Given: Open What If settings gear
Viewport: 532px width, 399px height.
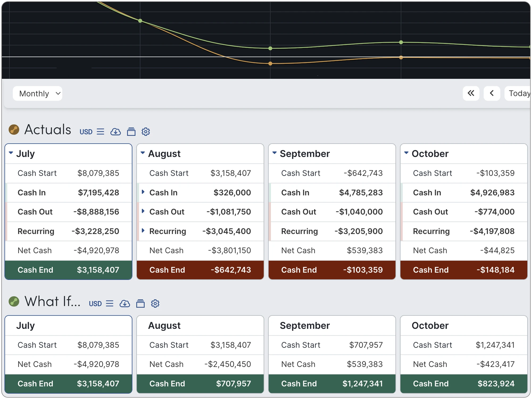Looking at the screenshot, I should (155, 304).
